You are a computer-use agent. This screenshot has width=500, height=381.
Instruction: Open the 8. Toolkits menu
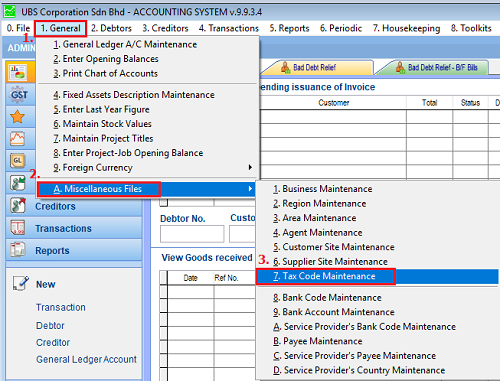(471, 28)
